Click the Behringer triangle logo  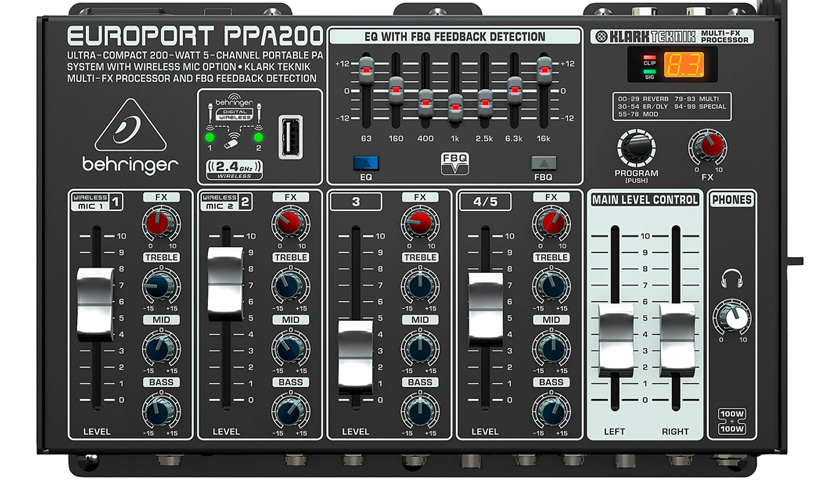130,125
